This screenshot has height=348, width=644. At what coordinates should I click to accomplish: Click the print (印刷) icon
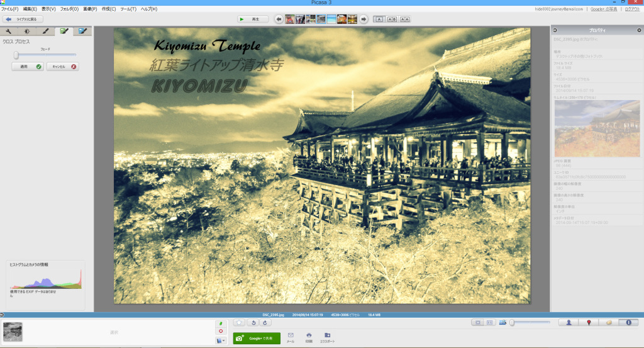[309, 337]
